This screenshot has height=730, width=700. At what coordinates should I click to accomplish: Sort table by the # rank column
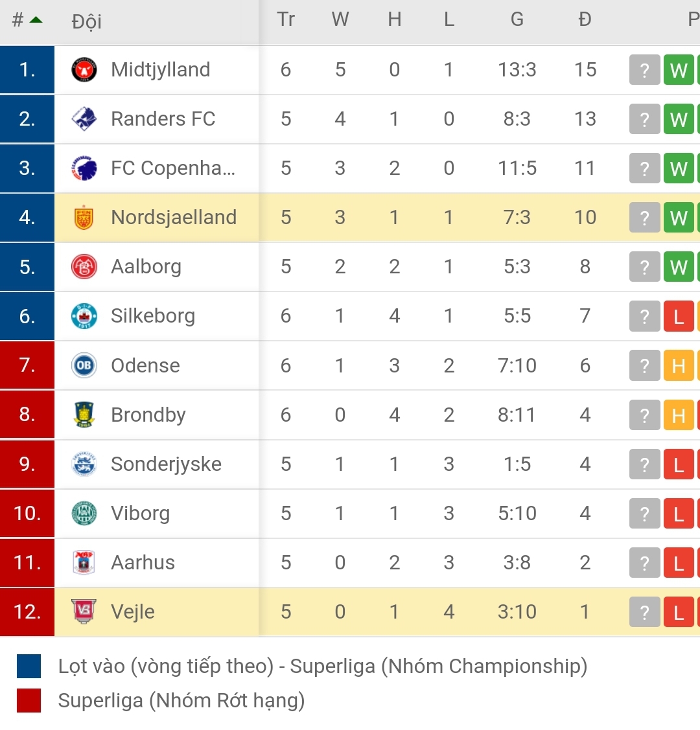(x=27, y=20)
